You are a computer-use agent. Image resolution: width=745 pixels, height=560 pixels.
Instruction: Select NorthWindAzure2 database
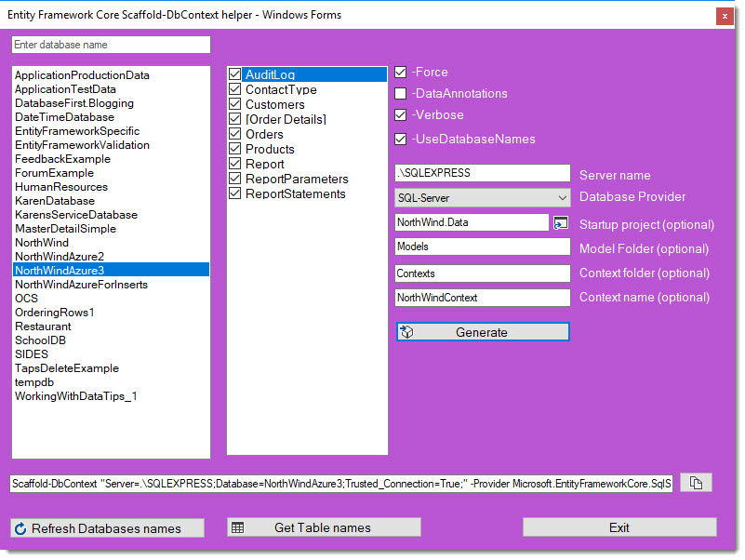(x=111, y=257)
